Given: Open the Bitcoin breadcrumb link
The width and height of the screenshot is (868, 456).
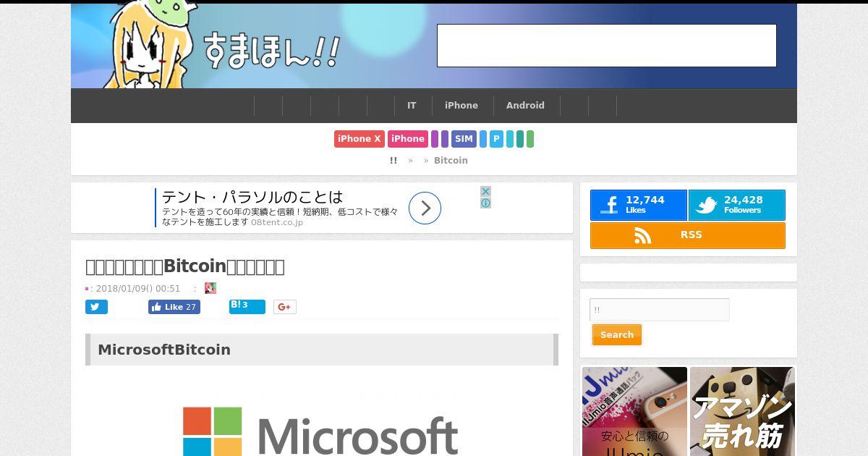Looking at the screenshot, I should pyautogui.click(x=451, y=161).
